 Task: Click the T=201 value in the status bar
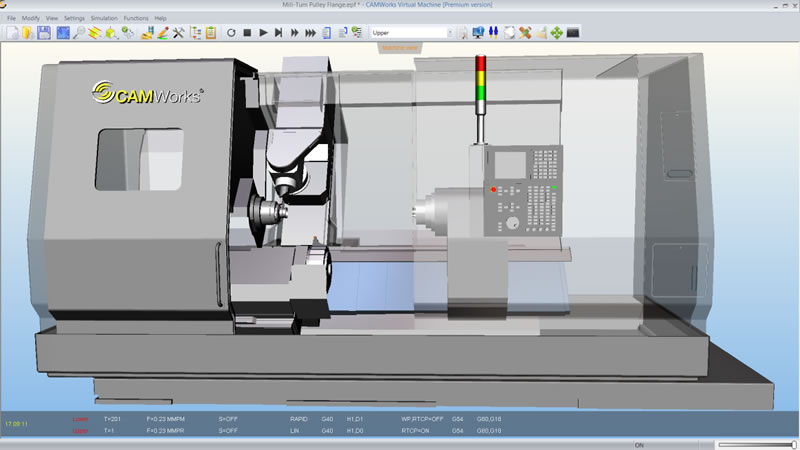coord(112,419)
